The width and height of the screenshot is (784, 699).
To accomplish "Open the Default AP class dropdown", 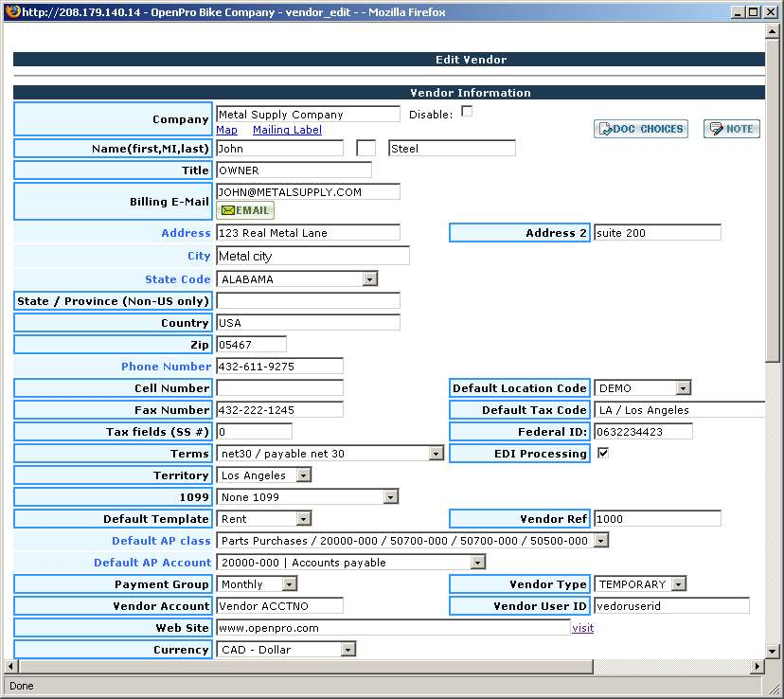I will pyautogui.click(x=413, y=541).
